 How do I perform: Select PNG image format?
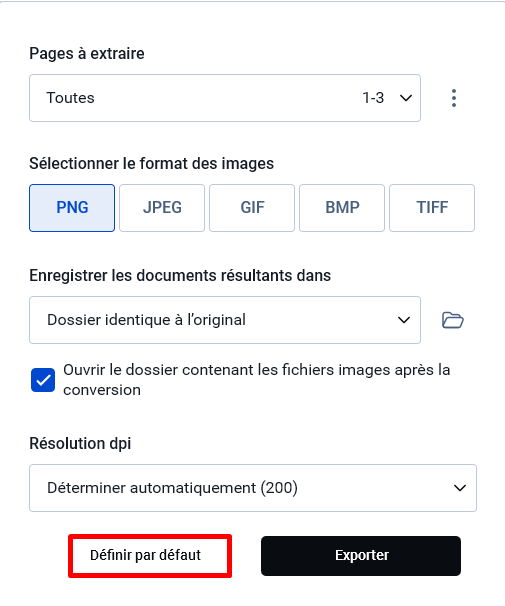point(72,208)
